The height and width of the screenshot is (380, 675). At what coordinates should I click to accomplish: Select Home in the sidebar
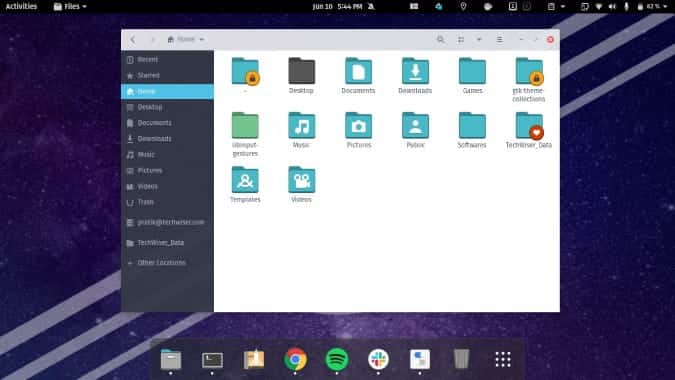[x=167, y=91]
